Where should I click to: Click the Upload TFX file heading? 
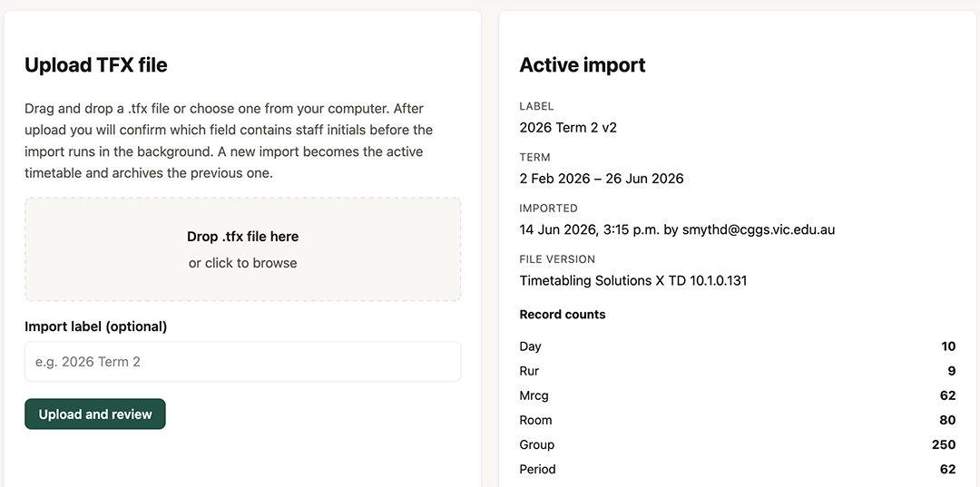[95, 65]
